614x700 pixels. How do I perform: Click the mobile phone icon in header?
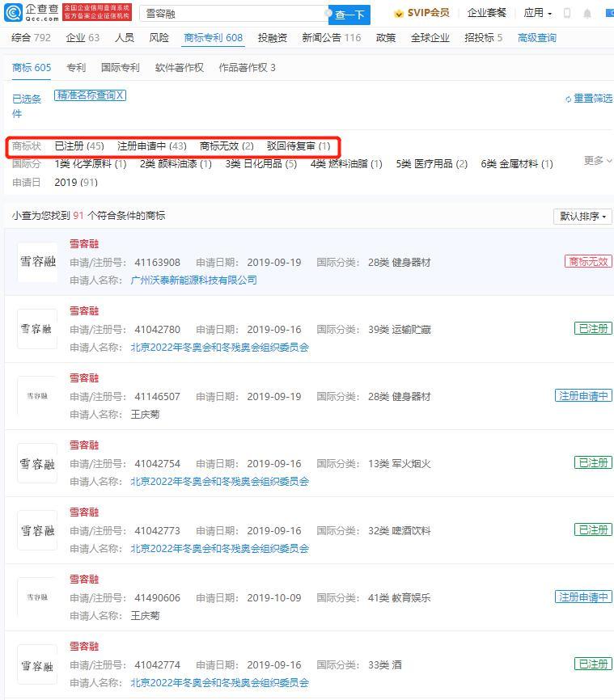point(567,14)
